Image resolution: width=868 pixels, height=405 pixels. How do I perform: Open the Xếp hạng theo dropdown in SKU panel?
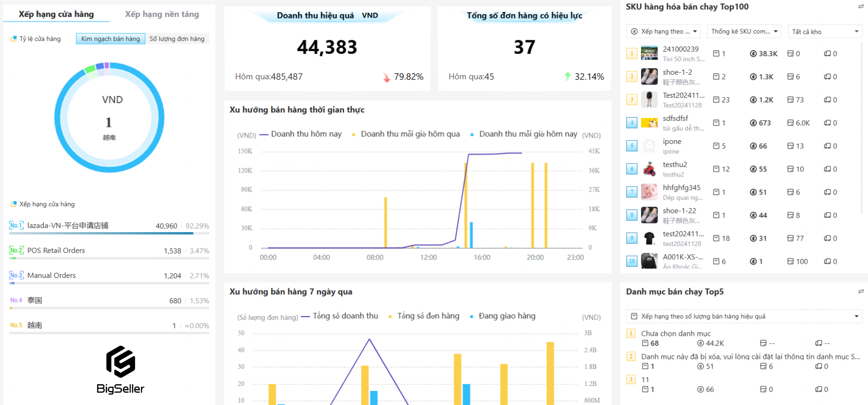pos(663,32)
